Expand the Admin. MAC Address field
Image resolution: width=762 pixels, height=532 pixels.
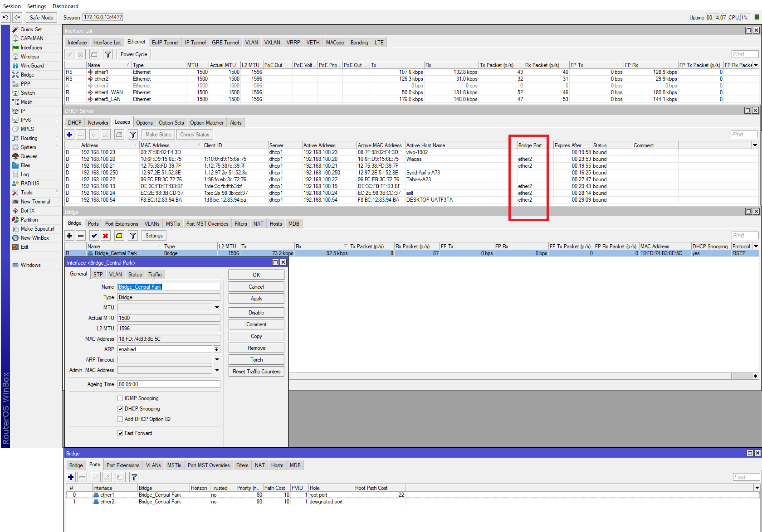click(217, 370)
